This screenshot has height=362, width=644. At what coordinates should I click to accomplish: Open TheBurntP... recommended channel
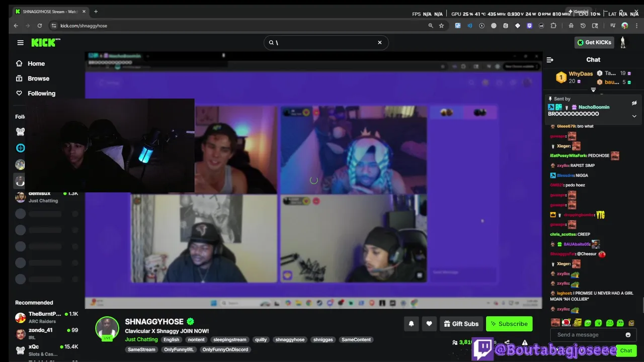pyautogui.click(x=46, y=317)
